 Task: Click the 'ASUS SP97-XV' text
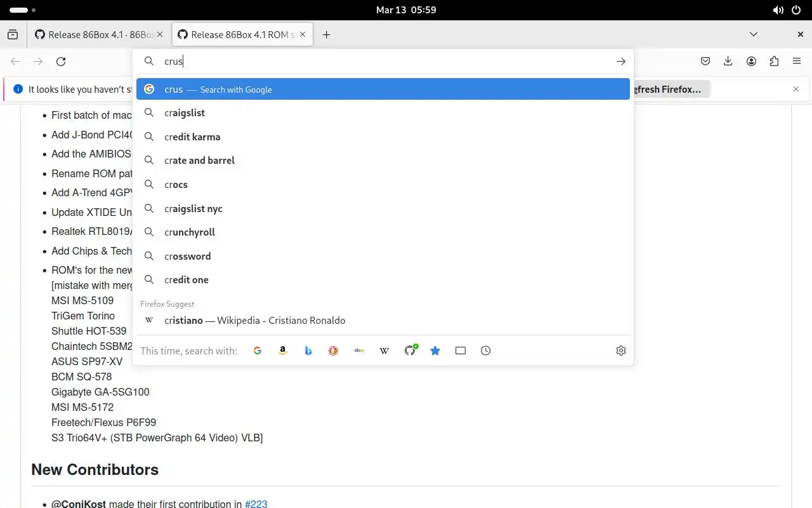(87, 361)
